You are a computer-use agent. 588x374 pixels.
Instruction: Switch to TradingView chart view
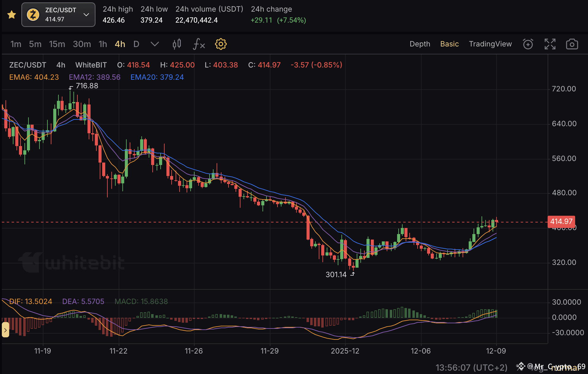coord(490,44)
